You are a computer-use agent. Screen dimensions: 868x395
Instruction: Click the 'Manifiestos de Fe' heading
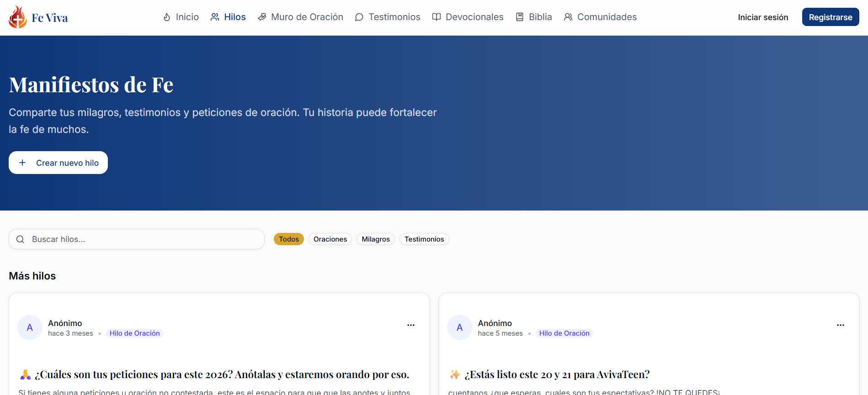coord(91,85)
